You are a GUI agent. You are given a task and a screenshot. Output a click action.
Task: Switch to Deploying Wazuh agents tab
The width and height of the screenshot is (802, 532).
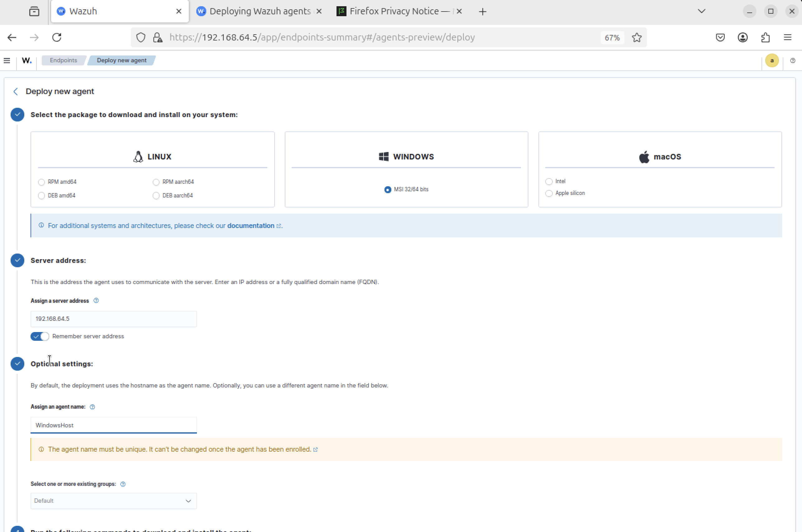coord(260,11)
